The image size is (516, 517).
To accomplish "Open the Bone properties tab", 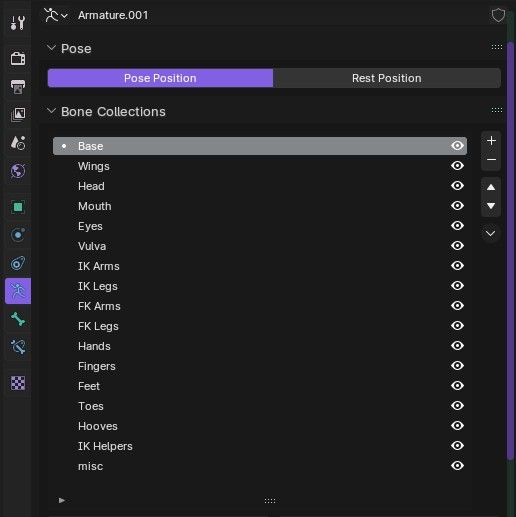I will tap(18, 319).
